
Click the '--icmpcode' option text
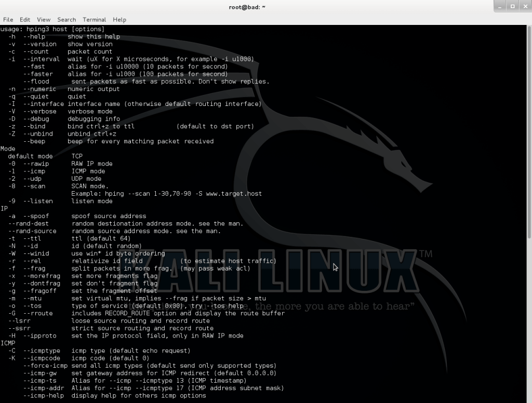coord(42,358)
